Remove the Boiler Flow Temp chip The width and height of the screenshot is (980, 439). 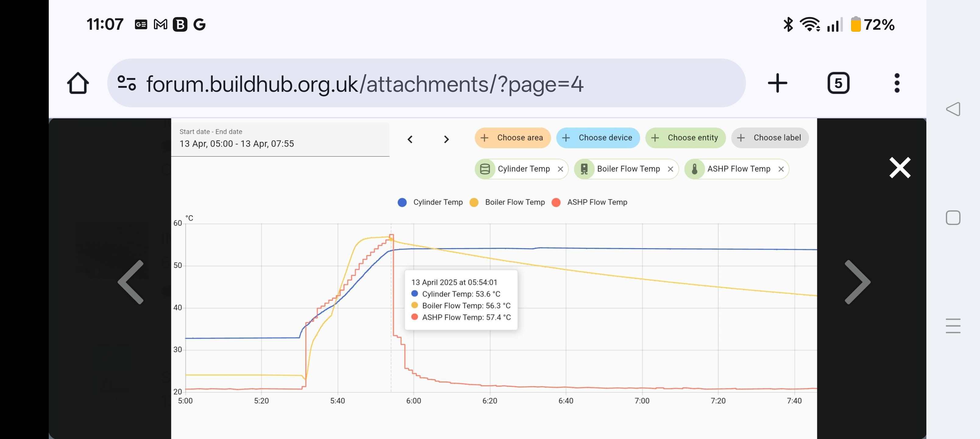tap(670, 169)
